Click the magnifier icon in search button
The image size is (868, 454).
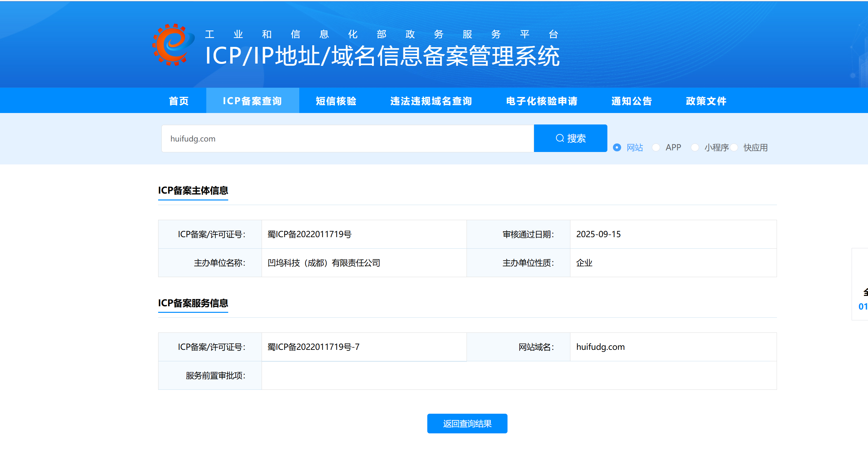pos(560,138)
